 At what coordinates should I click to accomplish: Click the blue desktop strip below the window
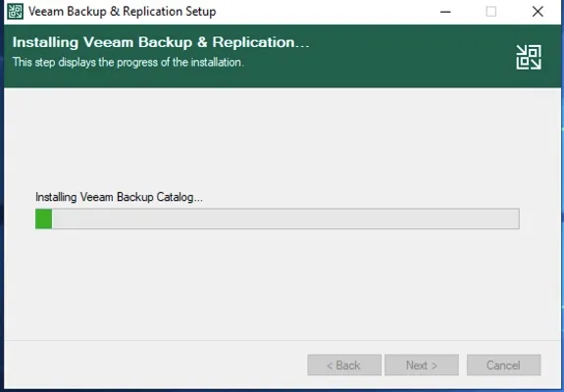click(282, 390)
